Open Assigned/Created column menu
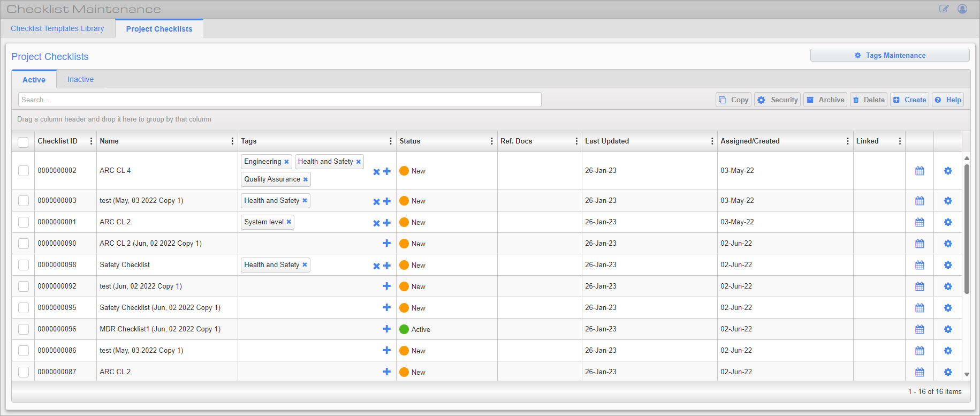 click(x=848, y=141)
